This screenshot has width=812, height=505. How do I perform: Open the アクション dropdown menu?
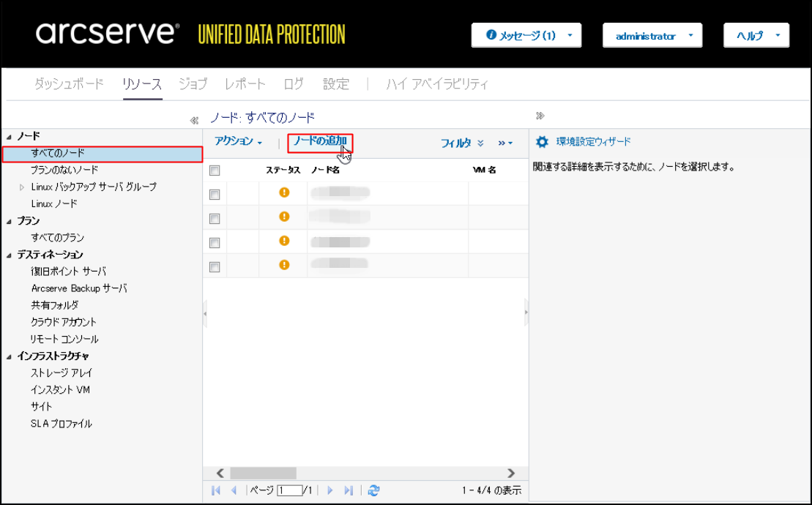click(x=238, y=141)
